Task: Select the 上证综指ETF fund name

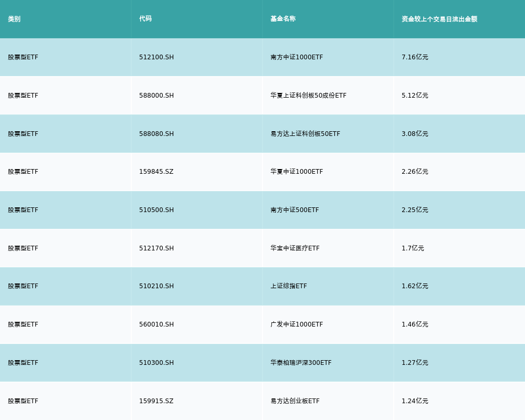Action: 288,286
